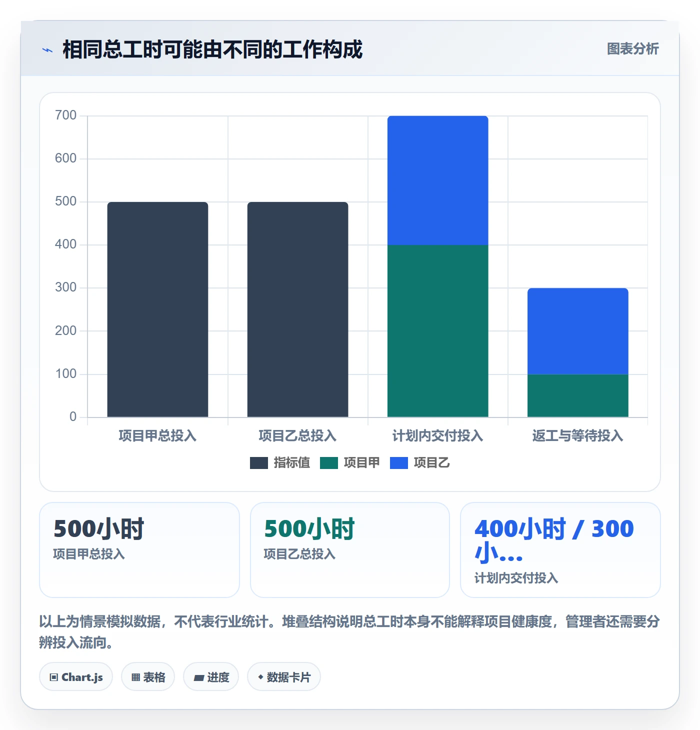Click the 项目乙总投入 axis label
This screenshot has width=700, height=730.
coord(297,436)
